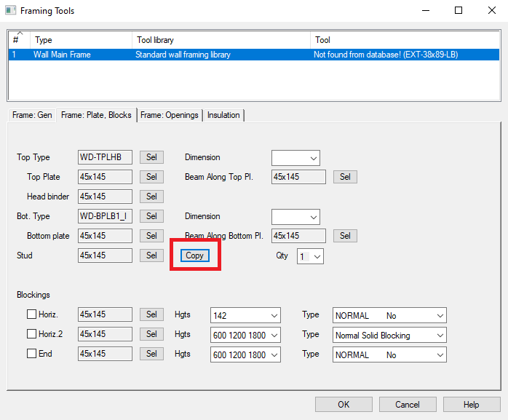
Task: Expand the Horiz.2 Type Normal Solid Blocking dropdown
Action: (x=389, y=335)
